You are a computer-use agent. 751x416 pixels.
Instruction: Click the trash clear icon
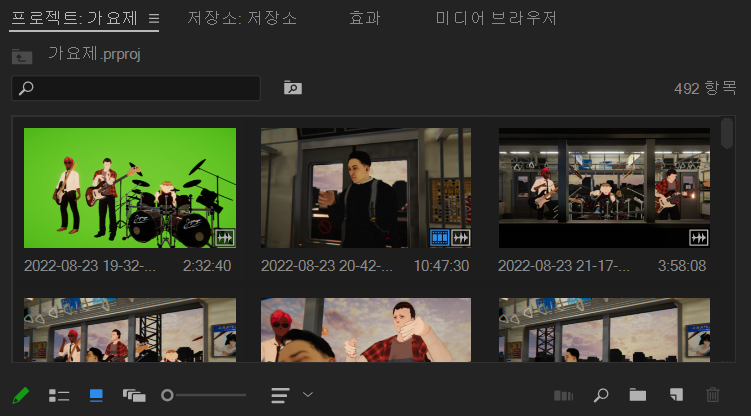(713, 395)
